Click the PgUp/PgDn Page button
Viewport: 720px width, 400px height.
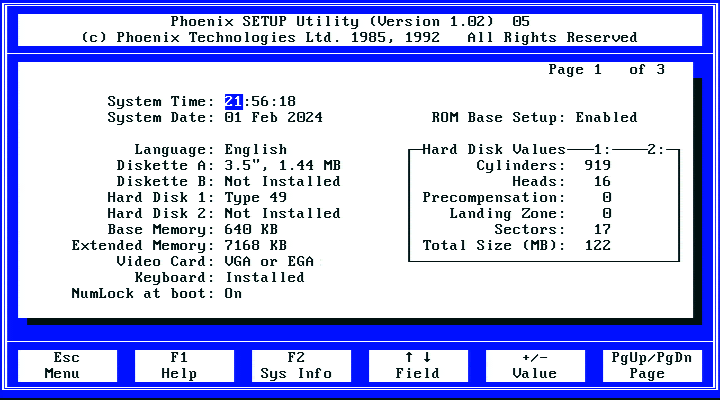pyautogui.click(x=652, y=366)
